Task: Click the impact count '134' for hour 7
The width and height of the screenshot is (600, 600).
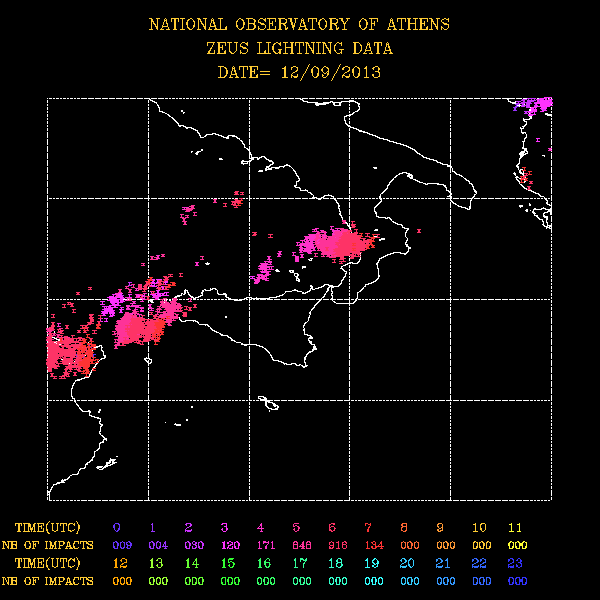Action: 374,545
